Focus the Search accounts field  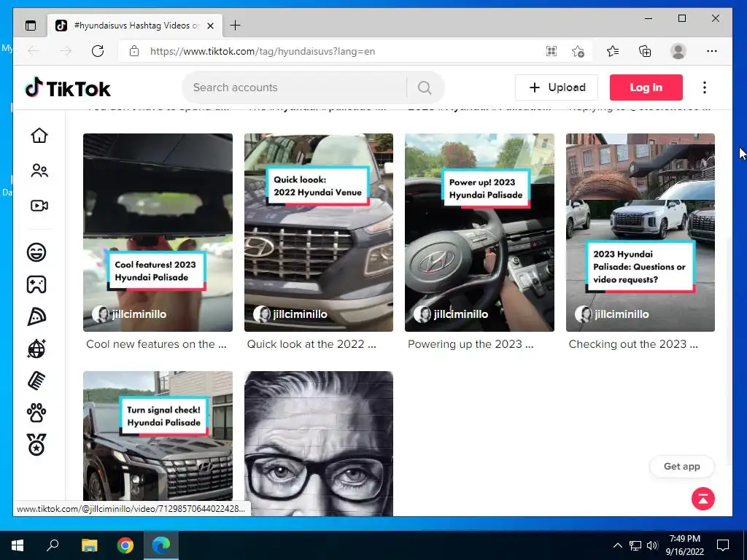pos(295,87)
